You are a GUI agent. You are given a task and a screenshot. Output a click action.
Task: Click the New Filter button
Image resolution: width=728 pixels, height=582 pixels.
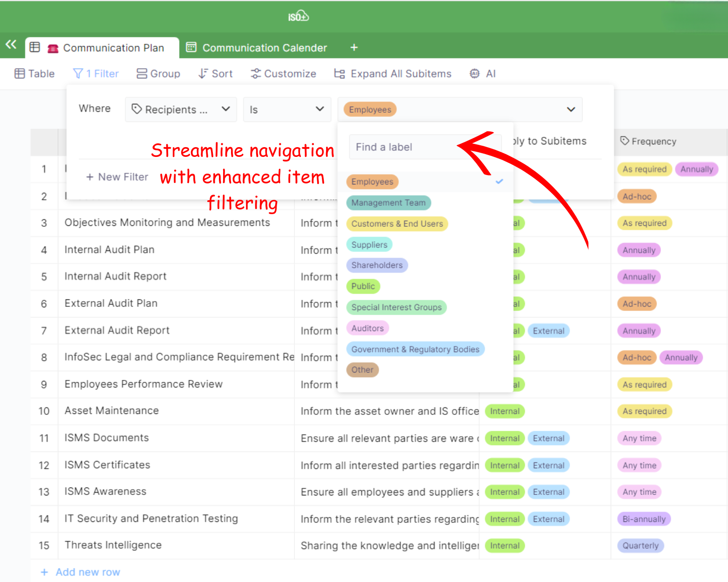click(117, 177)
